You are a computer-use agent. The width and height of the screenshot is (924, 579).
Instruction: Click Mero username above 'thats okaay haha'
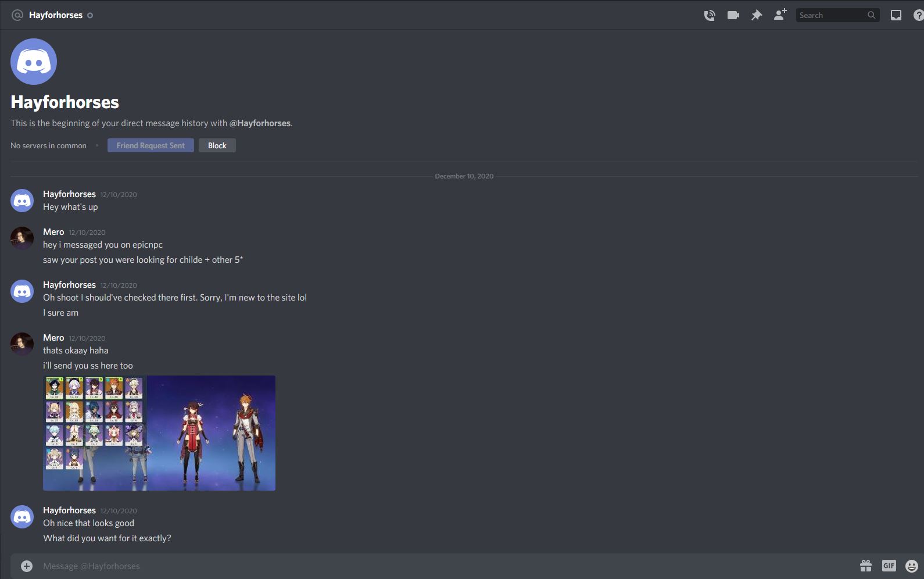click(53, 338)
